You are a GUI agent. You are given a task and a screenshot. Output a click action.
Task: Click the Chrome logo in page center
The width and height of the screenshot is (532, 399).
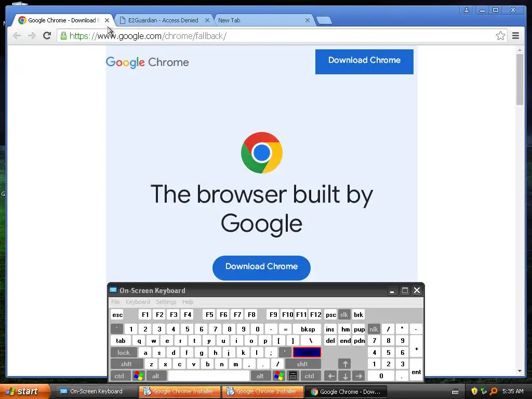click(x=262, y=153)
